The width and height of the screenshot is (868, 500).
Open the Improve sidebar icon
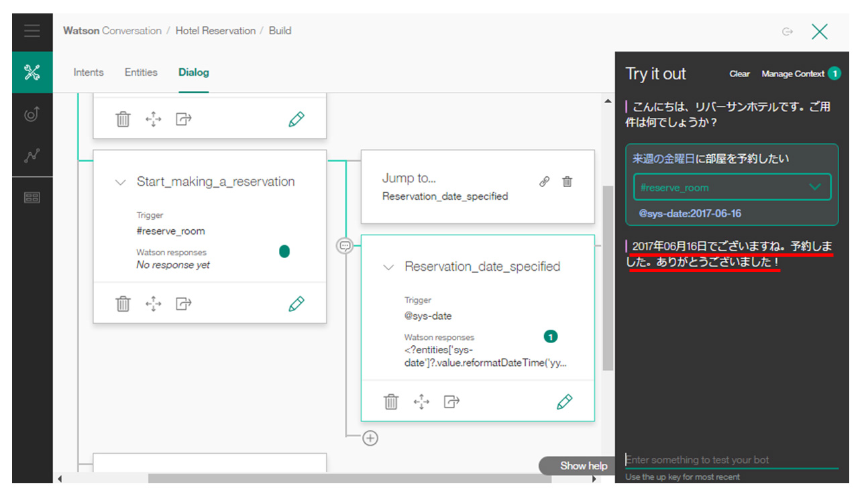(32, 115)
